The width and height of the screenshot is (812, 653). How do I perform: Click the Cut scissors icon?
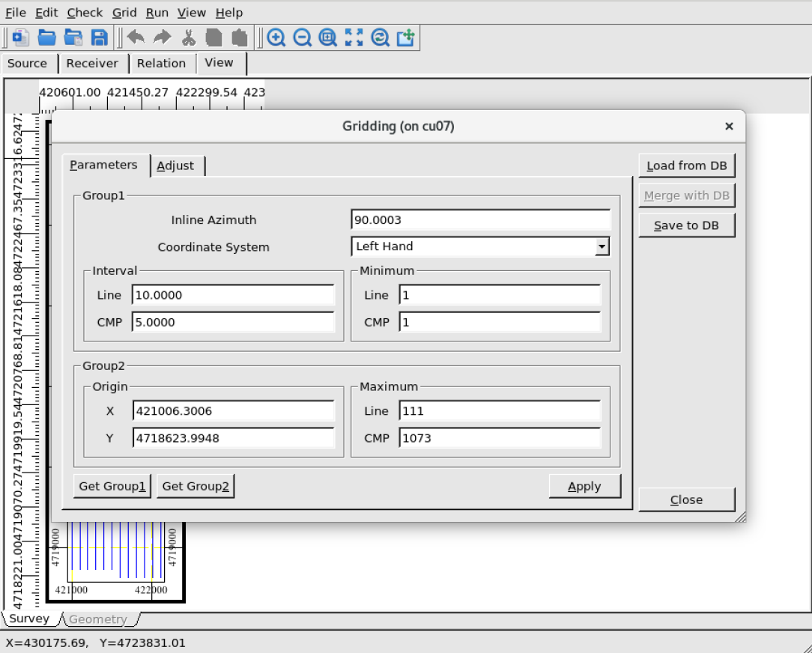click(x=189, y=37)
